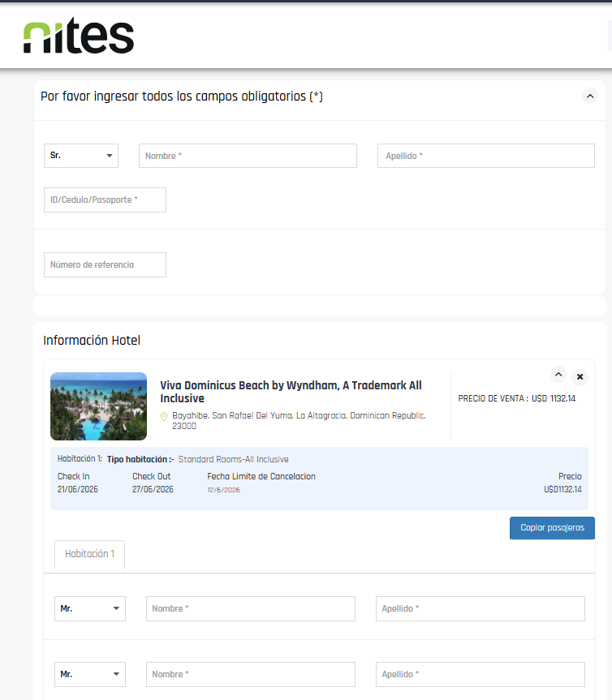Click second passenger Nombre field
The height and width of the screenshot is (700, 612).
coord(250,674)
